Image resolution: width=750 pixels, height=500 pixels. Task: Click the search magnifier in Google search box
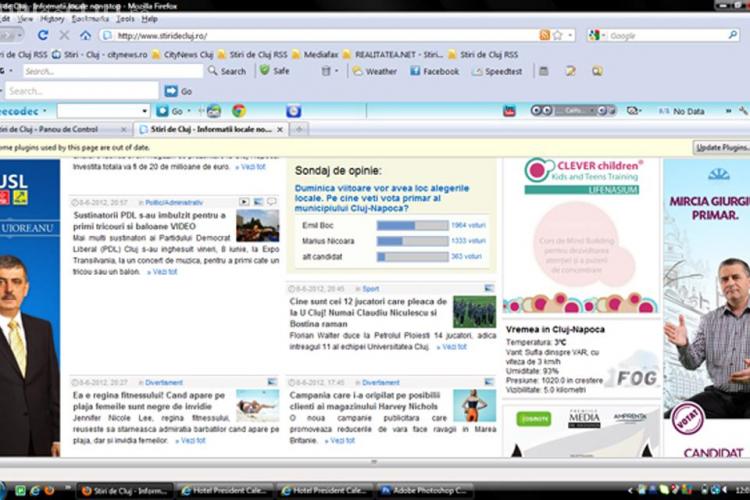pyautogui.click(x=733, y=35)
